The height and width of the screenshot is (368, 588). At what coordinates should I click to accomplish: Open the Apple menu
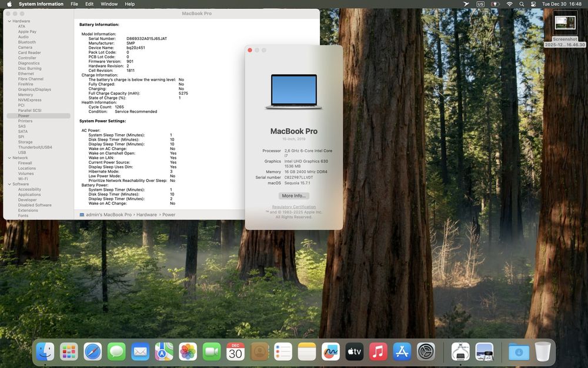click(9, 4)
